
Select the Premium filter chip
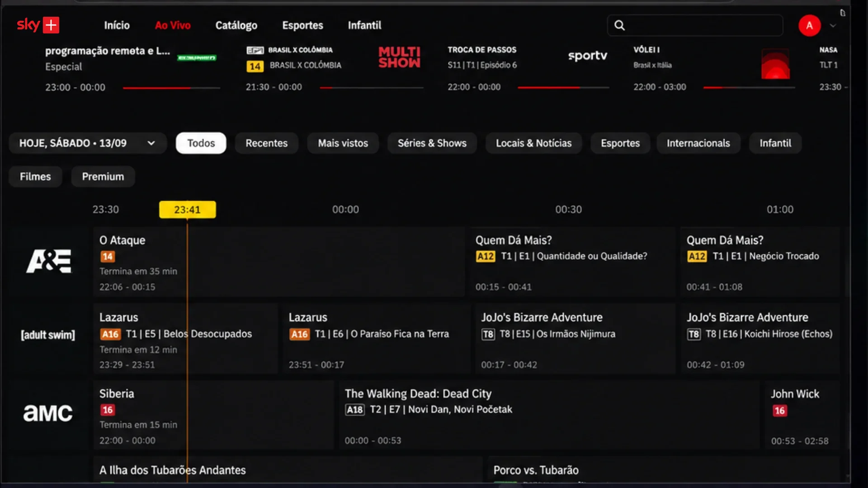point(103,177)
